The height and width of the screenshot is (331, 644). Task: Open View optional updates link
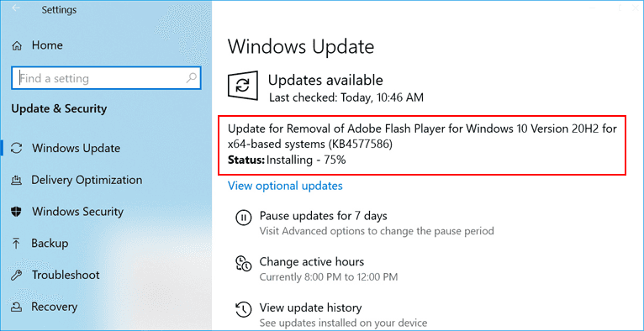coord(285,186)
